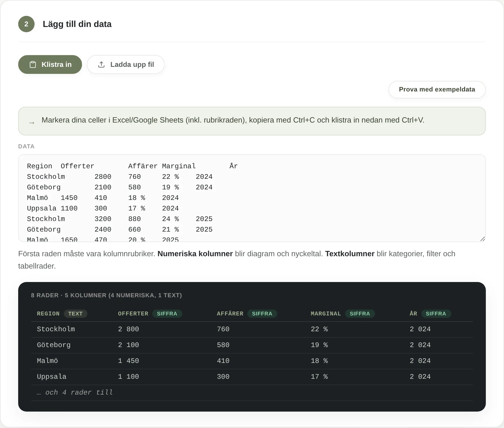Viewport: 504px width, 428px height.
Task: Select the Stockholm row in preview table
Action: coord(252,329)
